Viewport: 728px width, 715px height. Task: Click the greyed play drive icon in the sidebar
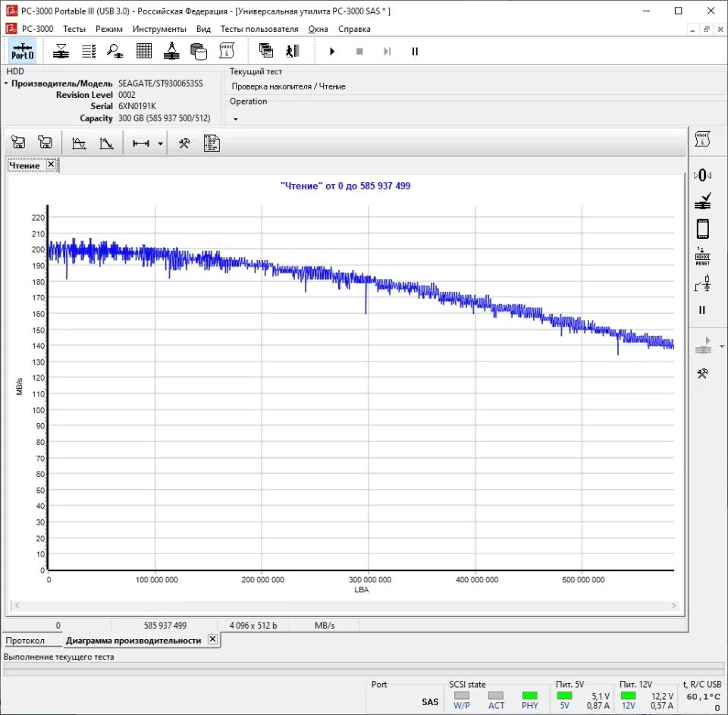[704, 346]
